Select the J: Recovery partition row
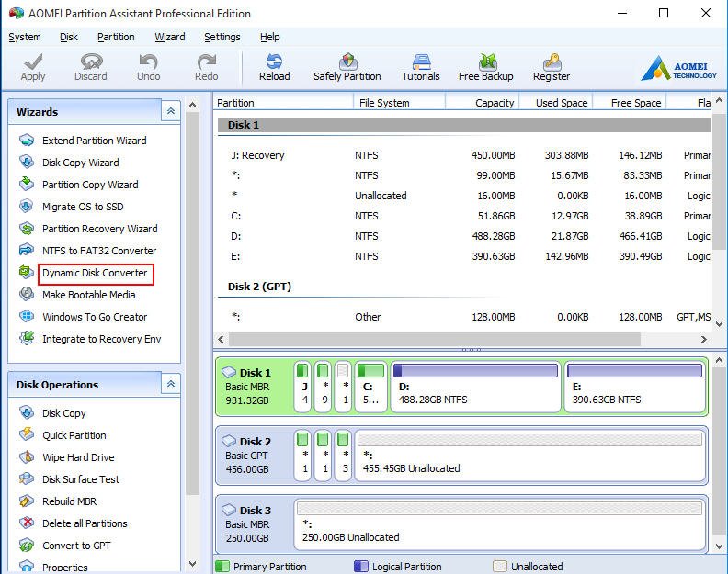This screenshot has height=574, width=728. [464, 155]
